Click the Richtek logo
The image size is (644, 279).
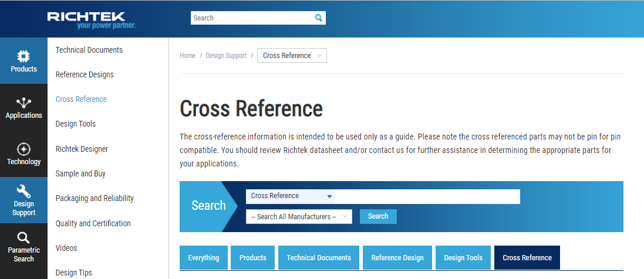click(x=92, y=20)
